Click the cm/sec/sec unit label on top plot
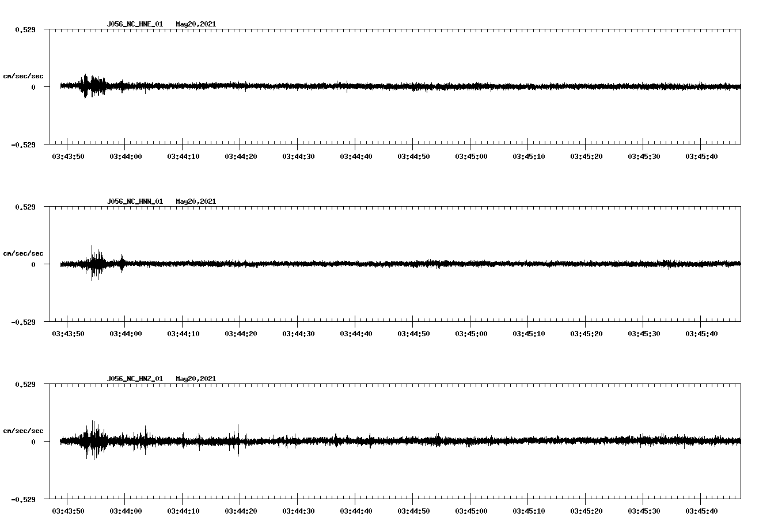 tap(24, 75)
